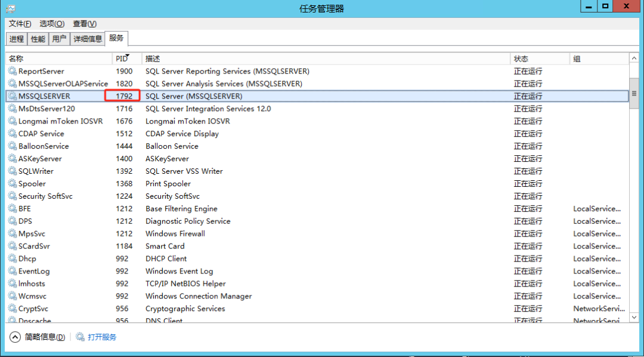Select SQL Server Integration Services 12.0 text

[x=208, y=109]
